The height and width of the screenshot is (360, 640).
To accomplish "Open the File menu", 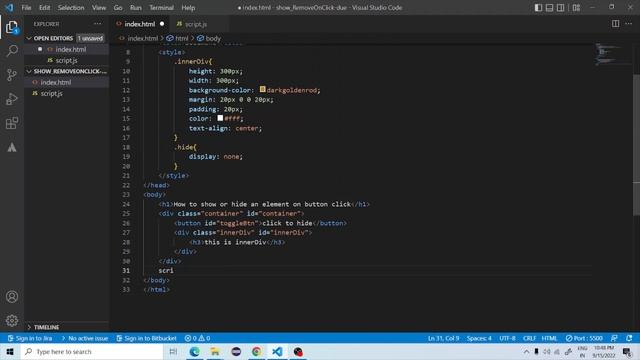I will (26, 7).
